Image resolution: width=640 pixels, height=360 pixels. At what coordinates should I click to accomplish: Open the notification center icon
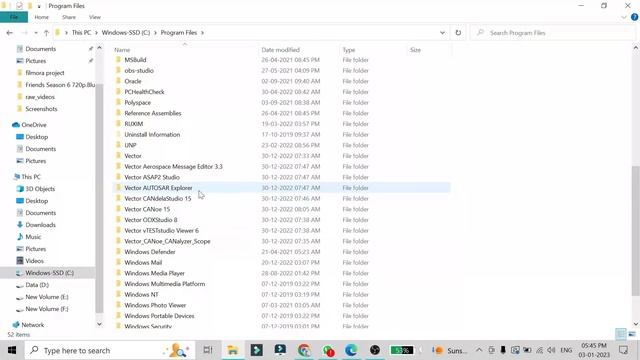click(x=623, y=350)
